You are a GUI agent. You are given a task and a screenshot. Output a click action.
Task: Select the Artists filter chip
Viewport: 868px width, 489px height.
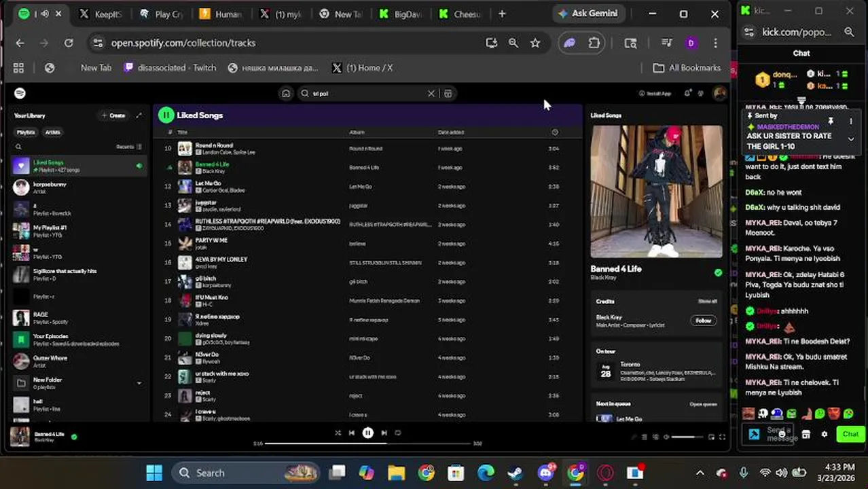click(52, 132)
